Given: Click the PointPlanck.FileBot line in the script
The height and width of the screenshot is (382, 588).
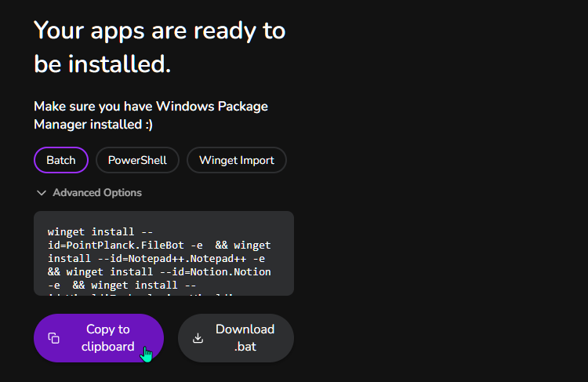Looking at the screenshot, I should 159,246.
